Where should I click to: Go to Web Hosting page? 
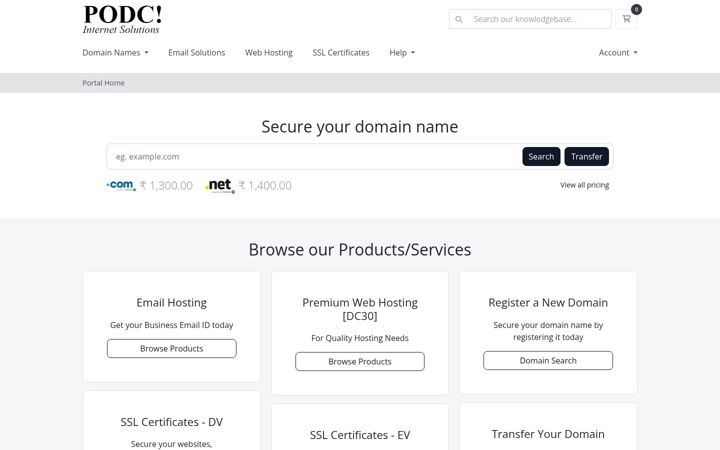tap(269, 53)
